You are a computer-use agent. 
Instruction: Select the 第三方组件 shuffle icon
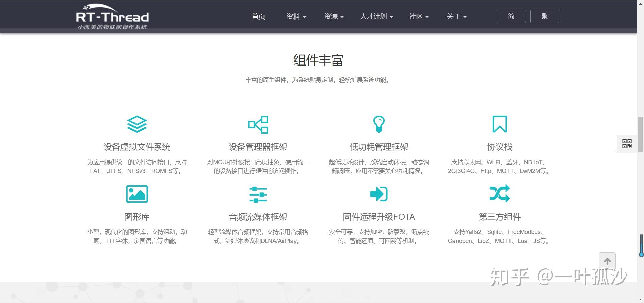(500, 193)
